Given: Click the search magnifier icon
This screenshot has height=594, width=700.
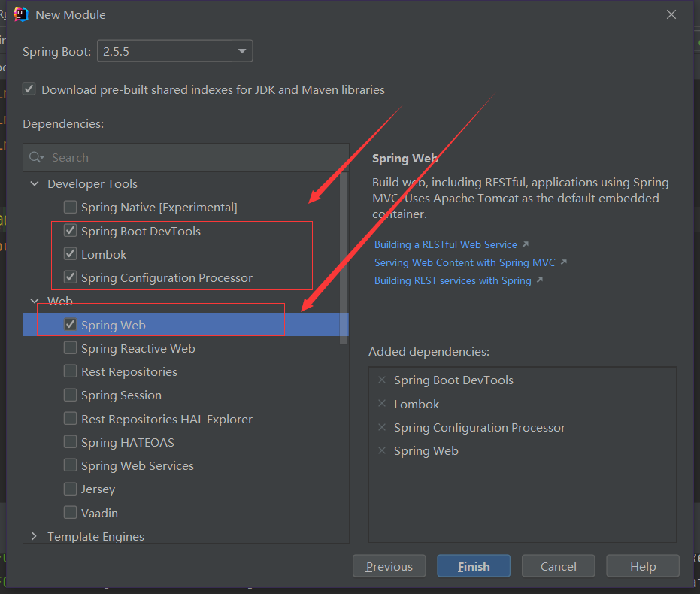Looking at the screenshot, I should [x=36, y=157].
